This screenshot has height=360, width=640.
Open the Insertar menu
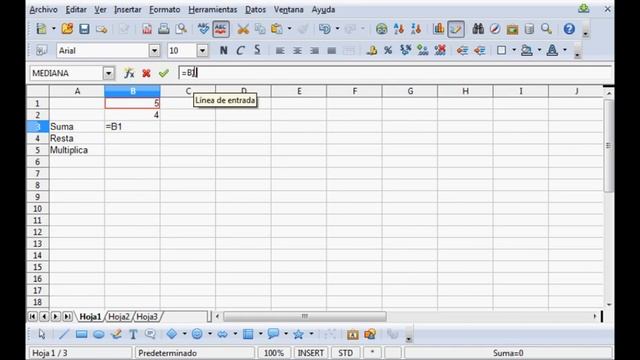pyautogui.click(x=128, y=9)
